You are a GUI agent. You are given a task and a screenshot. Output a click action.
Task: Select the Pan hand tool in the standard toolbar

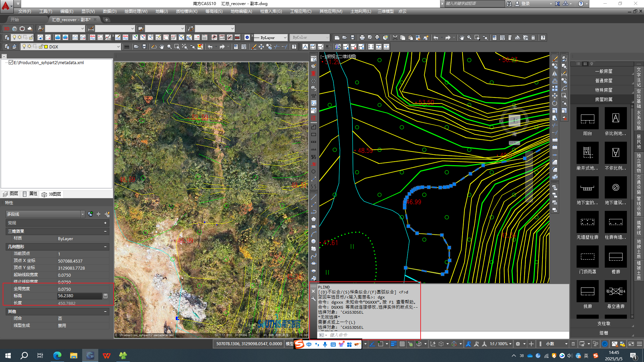[x=462, y=38]
